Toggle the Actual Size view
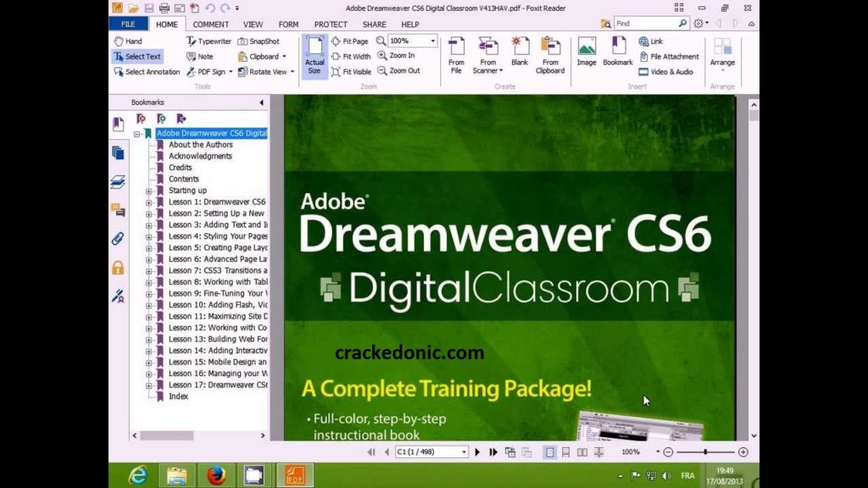This screenshot has height=488, width=868. [314, 55]
